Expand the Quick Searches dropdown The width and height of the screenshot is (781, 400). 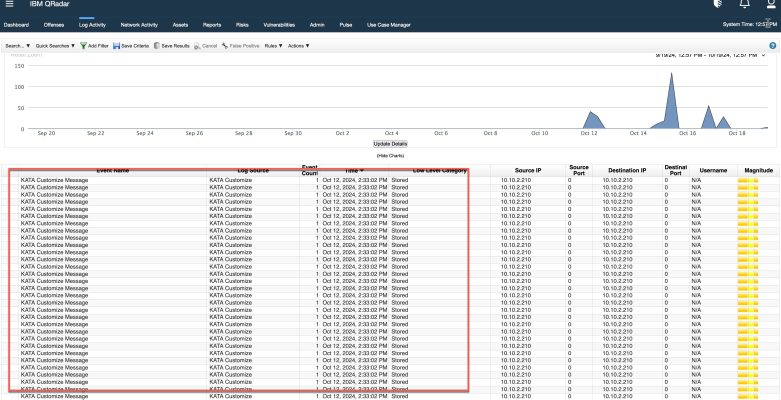click(55, 46)
